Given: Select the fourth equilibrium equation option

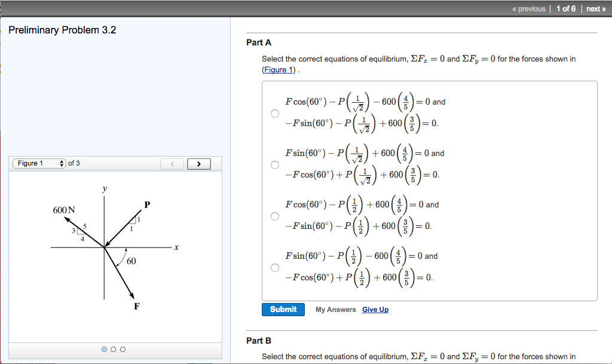Looking at the screenshot, I should point(275,267).
